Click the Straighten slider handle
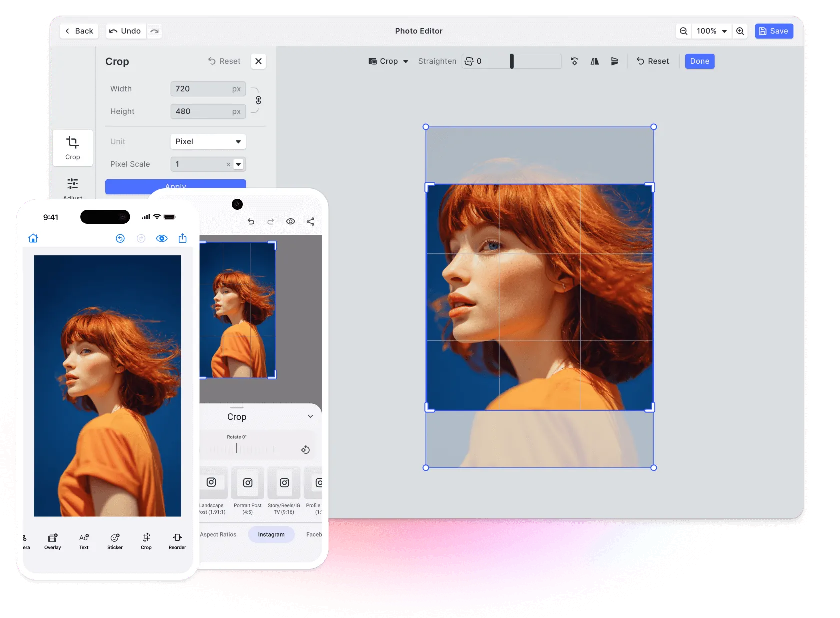Image resolution: width=840 pixels, height=618 pixels. point(511,61)
